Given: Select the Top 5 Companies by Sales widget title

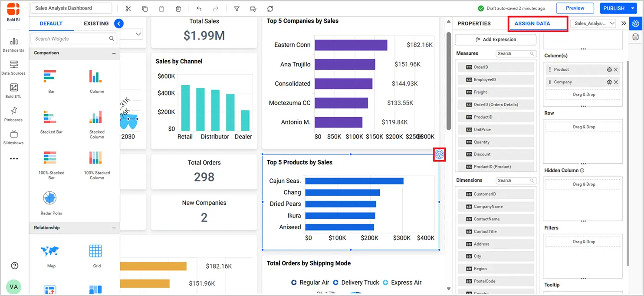Looking at the screenshot, I should 302,21.
